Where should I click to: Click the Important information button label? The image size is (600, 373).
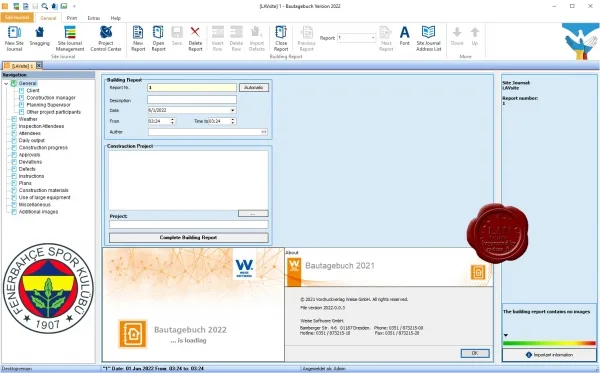(x=553, y=355)
